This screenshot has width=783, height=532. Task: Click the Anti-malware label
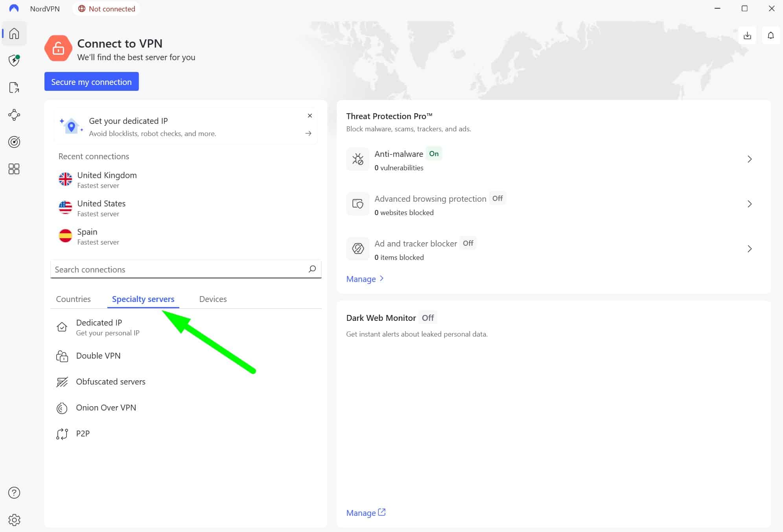click(x=399, y=154)
